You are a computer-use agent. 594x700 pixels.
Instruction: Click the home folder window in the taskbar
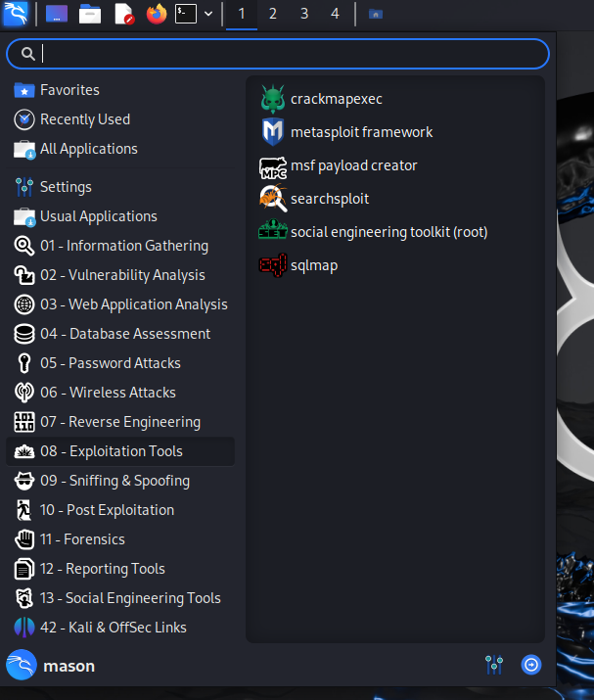376,15
